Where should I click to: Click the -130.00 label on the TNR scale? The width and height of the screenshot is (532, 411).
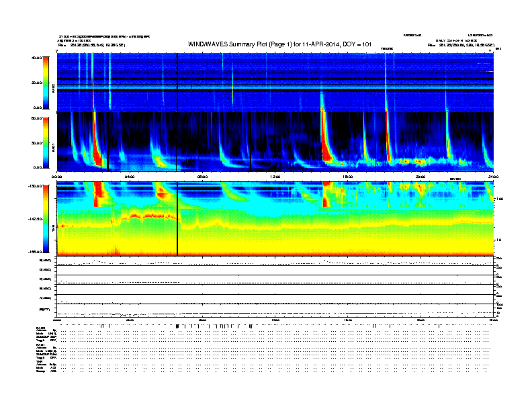point(35,186)
